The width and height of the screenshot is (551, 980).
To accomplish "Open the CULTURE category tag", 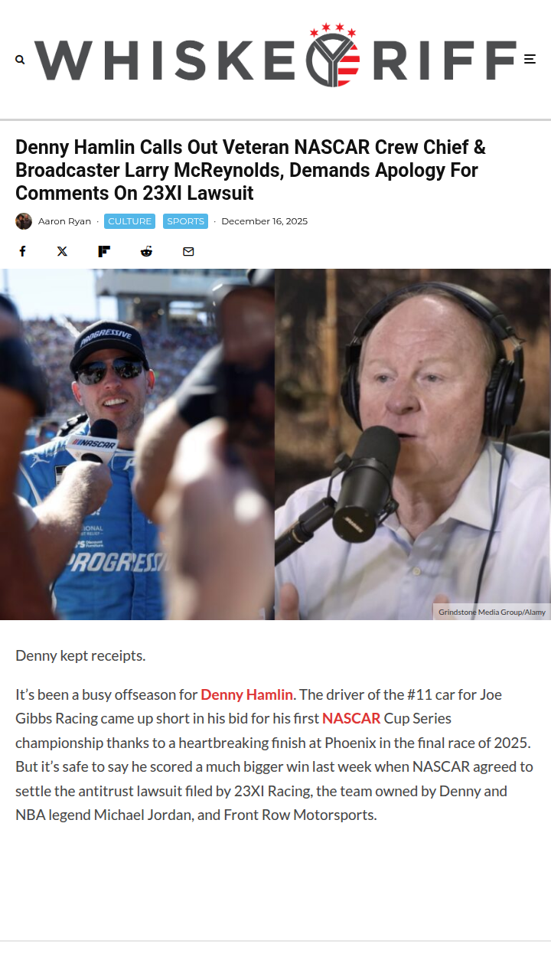I will coord(129,221).
